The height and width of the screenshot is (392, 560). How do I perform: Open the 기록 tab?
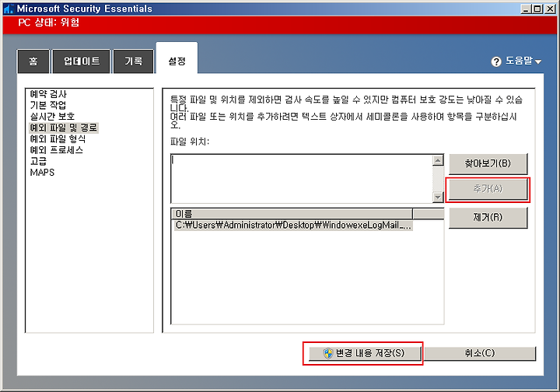pos(134,61)
